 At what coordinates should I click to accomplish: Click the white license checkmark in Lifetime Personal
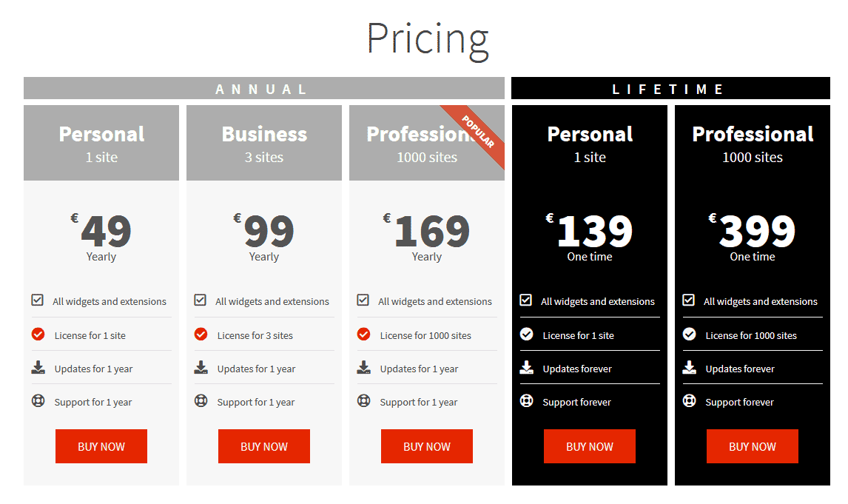[526, 335]
